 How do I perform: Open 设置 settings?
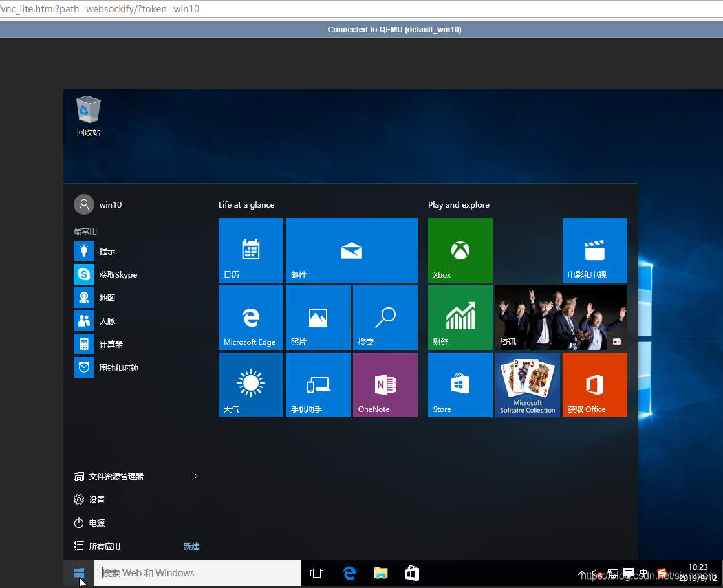(89, 499)
